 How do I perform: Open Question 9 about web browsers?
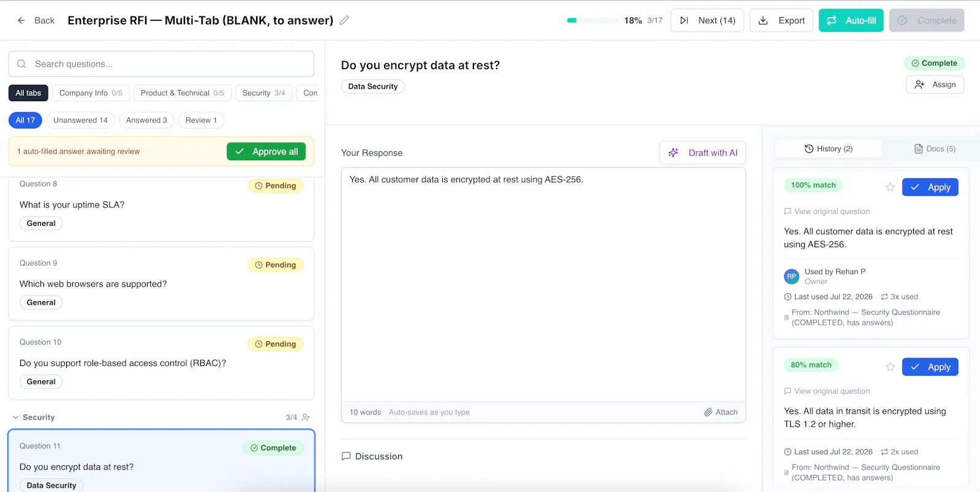coord(161,284)
